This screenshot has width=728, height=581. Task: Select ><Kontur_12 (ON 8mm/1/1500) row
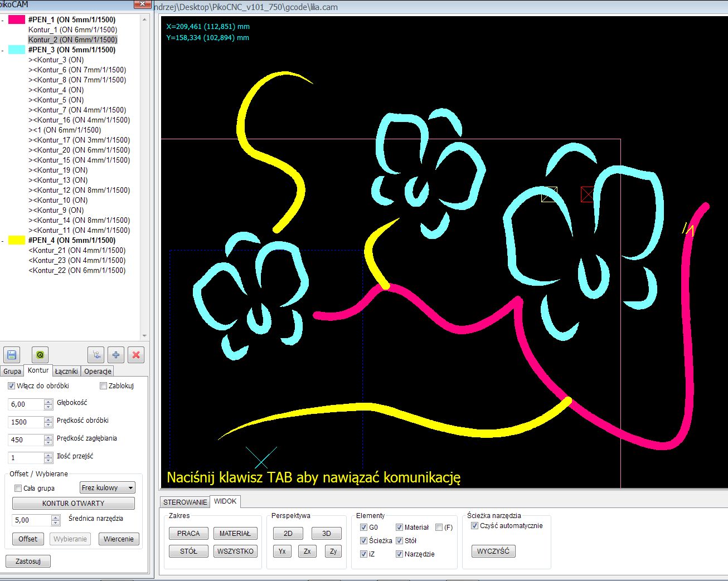click(79, 190)
